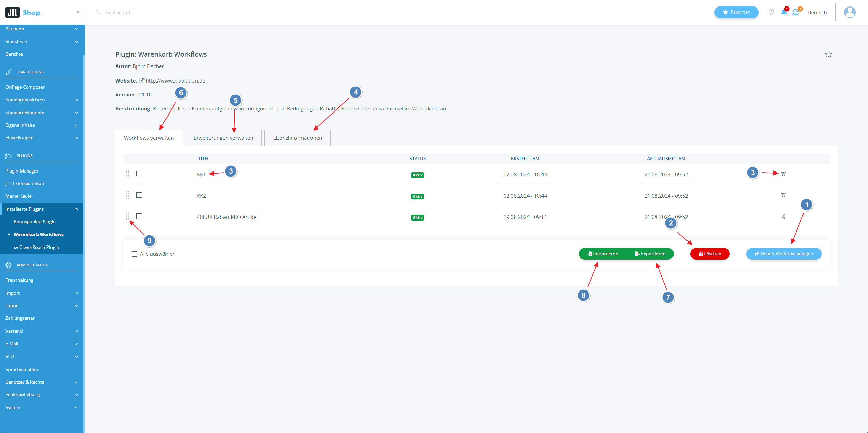Open the KK2 workflow title
This screenshot has width=868, height=433.
201,196
